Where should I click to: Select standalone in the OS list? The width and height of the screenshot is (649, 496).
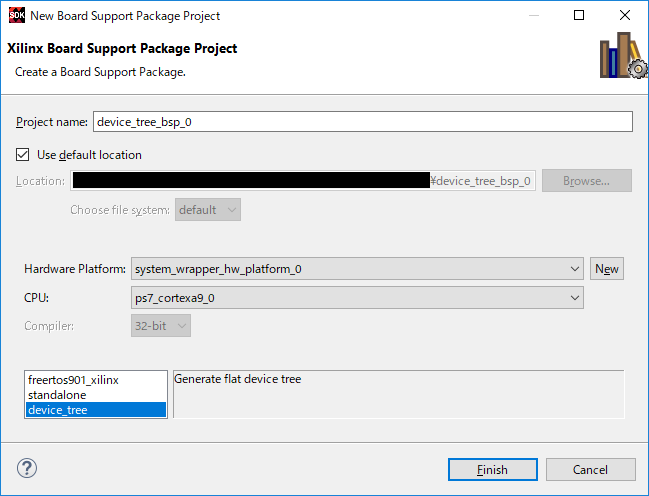click(96, 395)
